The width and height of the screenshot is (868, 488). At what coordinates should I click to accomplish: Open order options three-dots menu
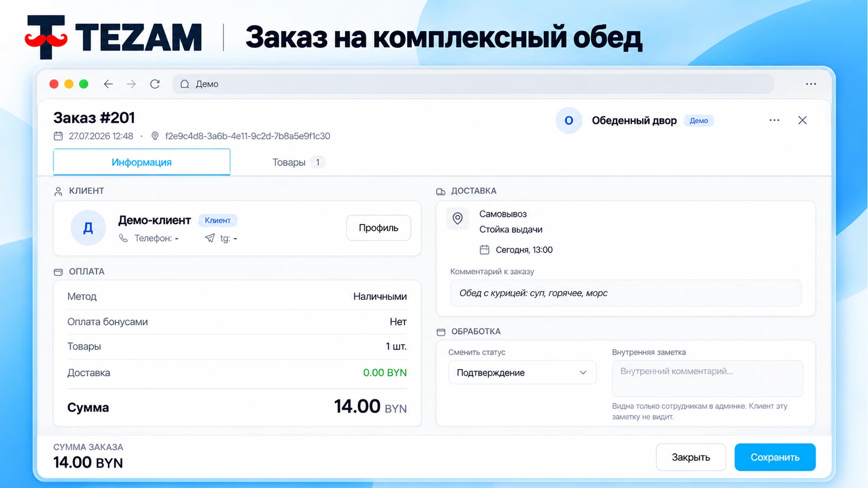coord(774,120)
